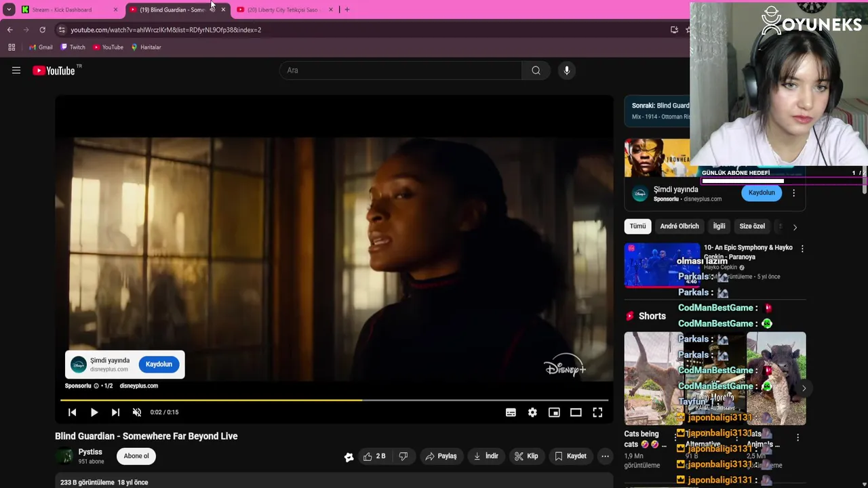Open a new browser tab
This screenshot has height=488, width=868.
point(347,9)
